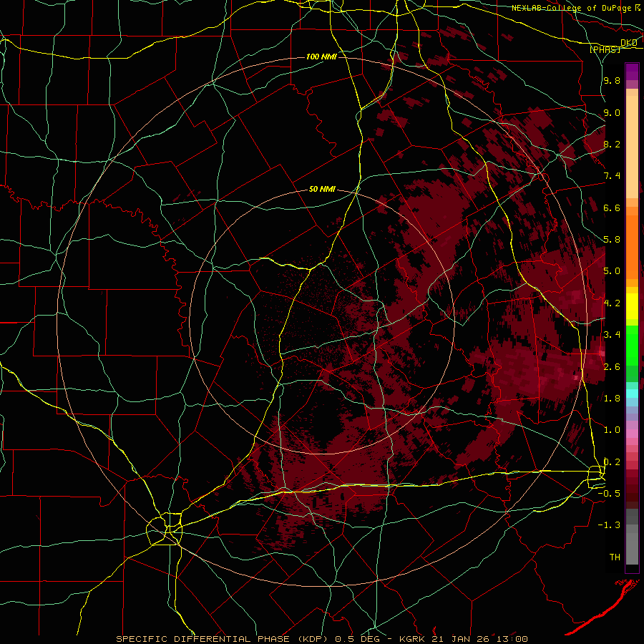The image size is (644, 644).
Task: Pick the cyan segment of the color bar
Action: [x=632, y=393]
